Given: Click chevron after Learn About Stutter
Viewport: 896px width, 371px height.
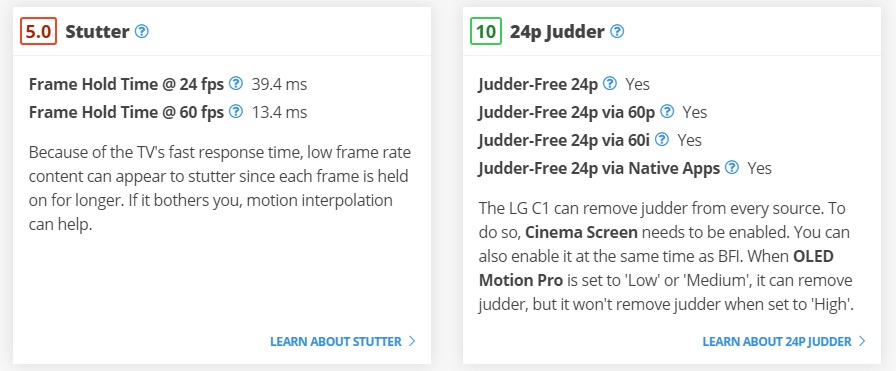Looking at the screenshot, I should [412, 342].
